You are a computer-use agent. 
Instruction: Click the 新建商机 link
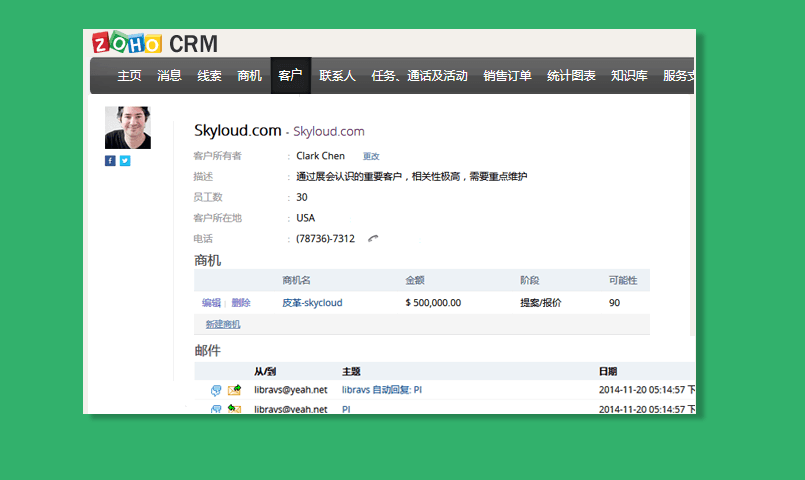(223, 325)
